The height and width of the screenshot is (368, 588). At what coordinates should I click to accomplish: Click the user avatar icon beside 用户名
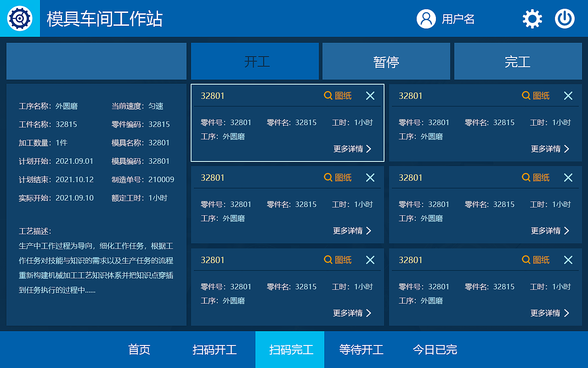[x=426, y=18]
